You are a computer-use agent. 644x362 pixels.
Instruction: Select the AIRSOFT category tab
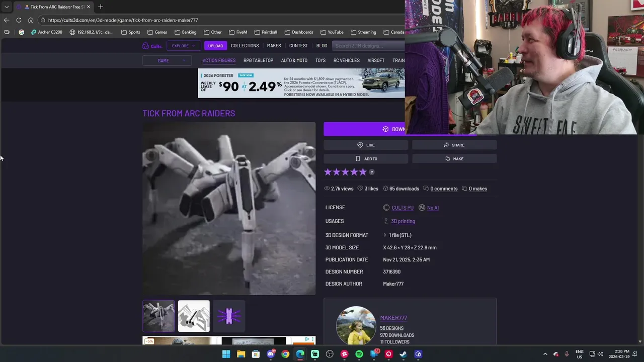point(376,60)
